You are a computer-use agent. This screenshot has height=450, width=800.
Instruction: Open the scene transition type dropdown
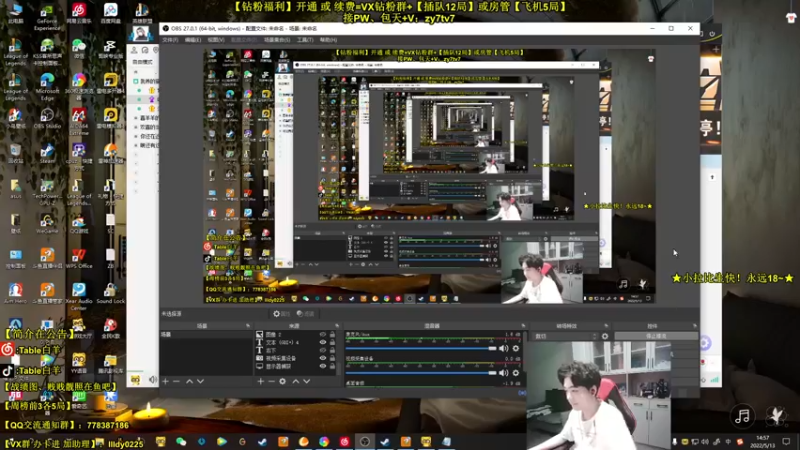point(565,336)
